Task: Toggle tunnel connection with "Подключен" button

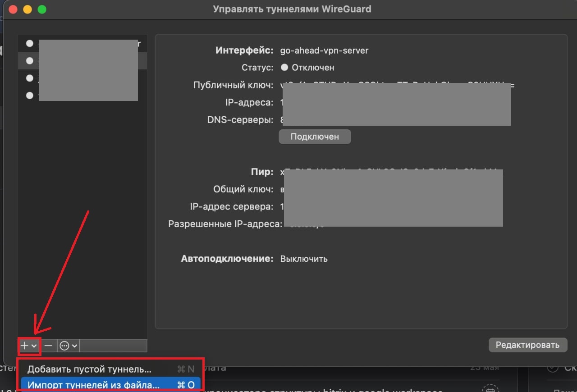Action: click(x=315, y=137)
